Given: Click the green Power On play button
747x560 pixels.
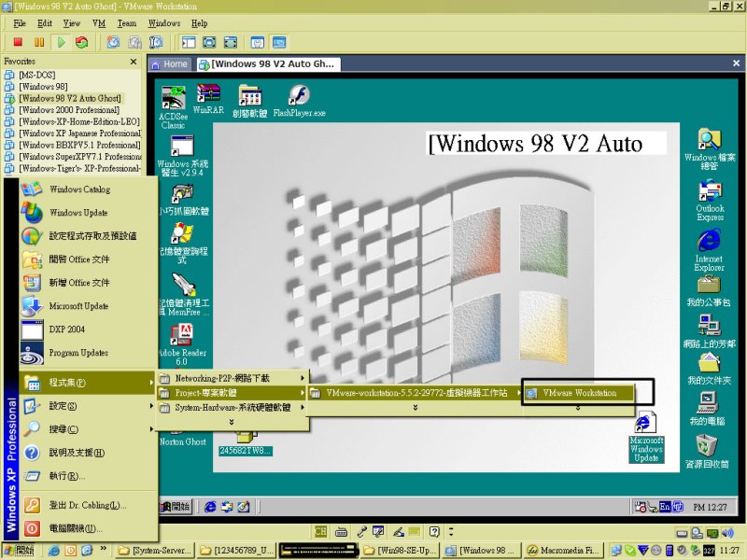Looking at the screenshot, I should (x=61, y=42).
